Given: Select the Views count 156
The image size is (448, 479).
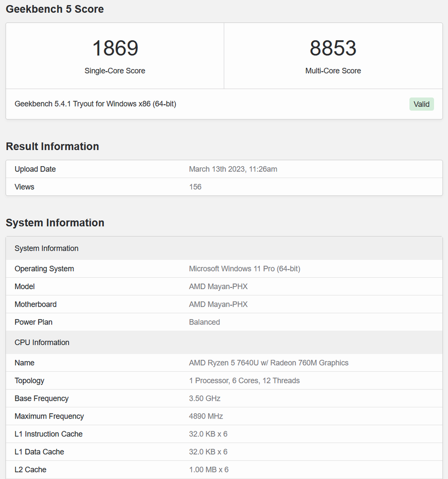Looking at the screenshot, I should 195,187.
